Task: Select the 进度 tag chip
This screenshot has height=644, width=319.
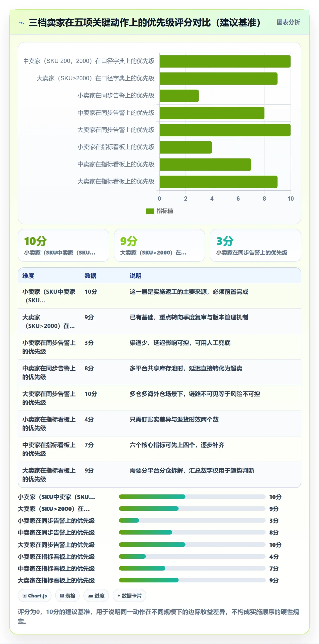Action: (96, 596)
